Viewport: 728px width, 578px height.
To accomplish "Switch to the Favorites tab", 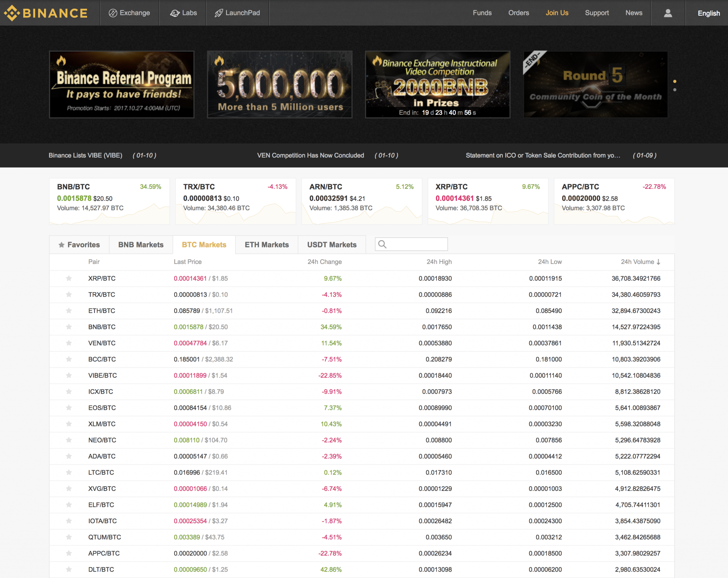I will pyautogui.click(x=79, y=245).
